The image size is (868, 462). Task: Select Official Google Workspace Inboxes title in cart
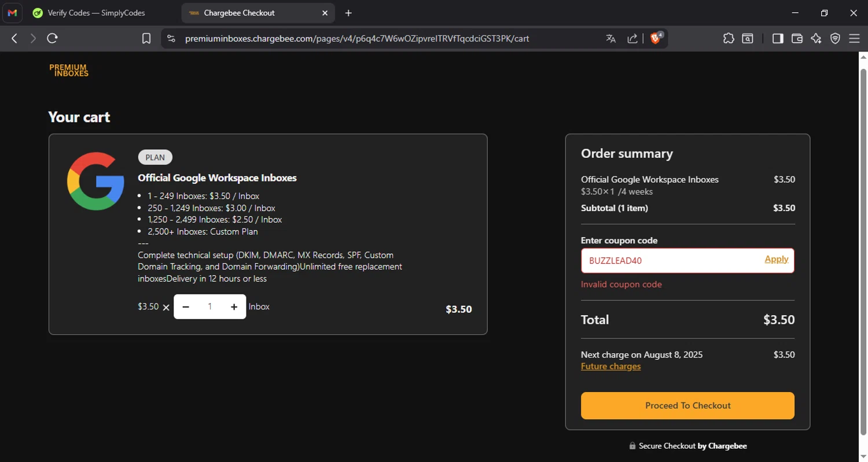[x=217, y=178]
